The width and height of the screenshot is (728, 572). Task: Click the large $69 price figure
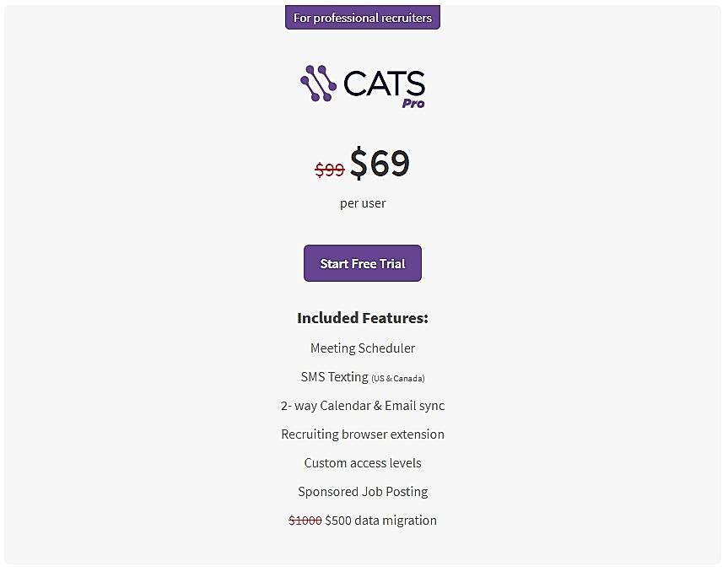(380, 163)
